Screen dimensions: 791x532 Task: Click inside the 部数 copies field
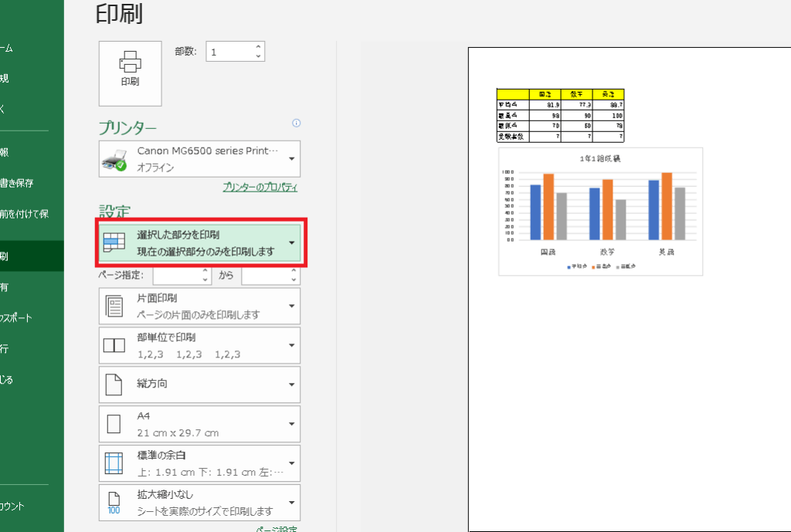pos(230,52)
